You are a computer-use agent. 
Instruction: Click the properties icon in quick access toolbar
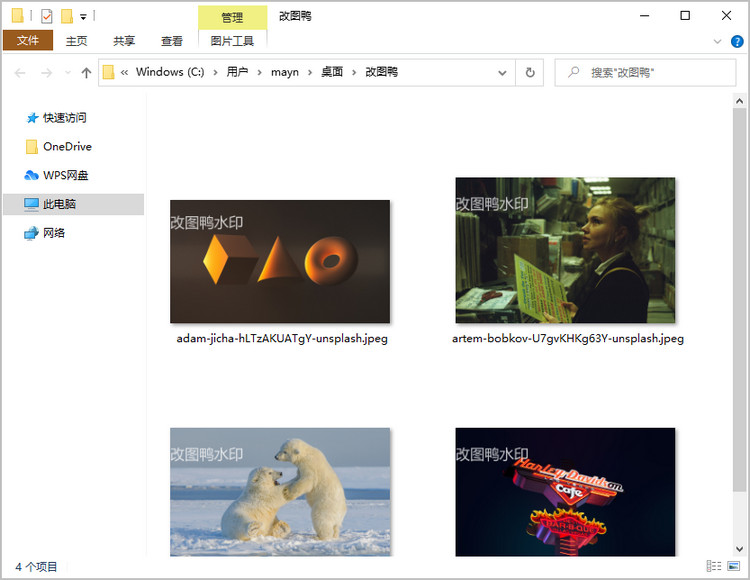point(46,16)
